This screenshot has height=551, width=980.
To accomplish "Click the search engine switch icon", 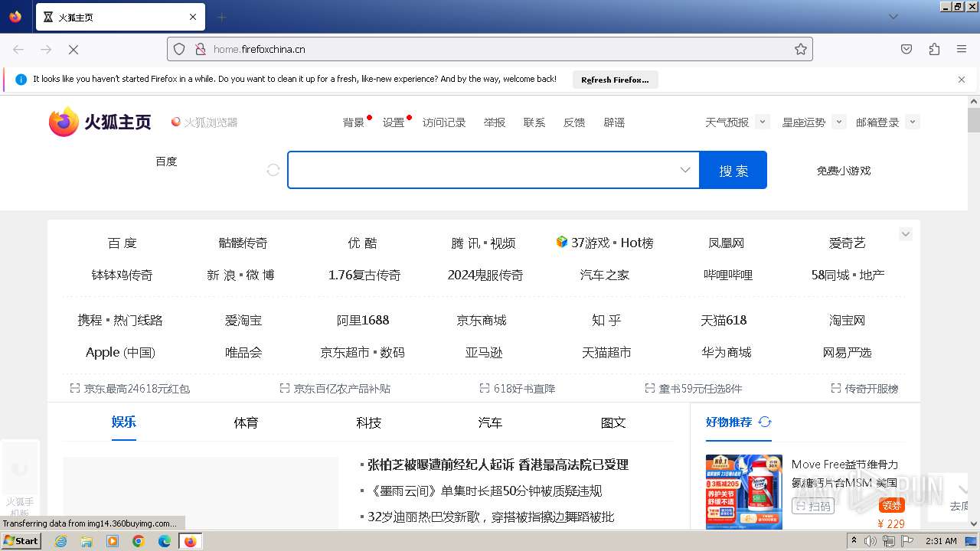I will click(273, 170).
